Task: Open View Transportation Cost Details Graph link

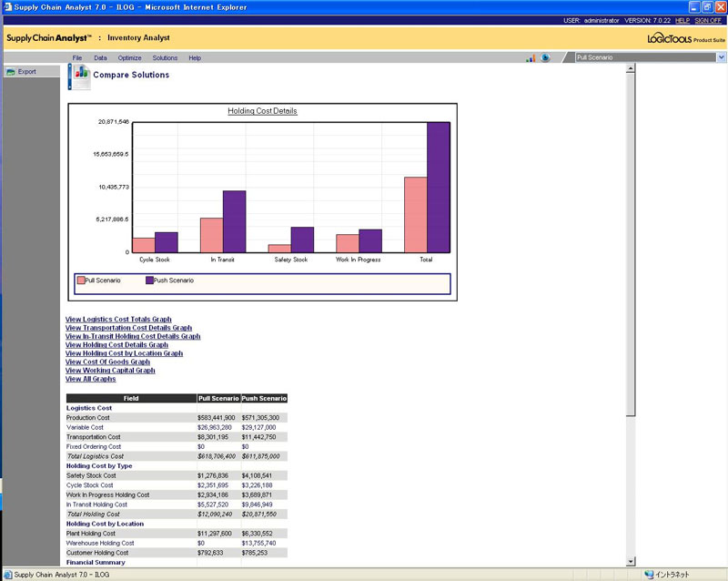Action: [128, 328]
